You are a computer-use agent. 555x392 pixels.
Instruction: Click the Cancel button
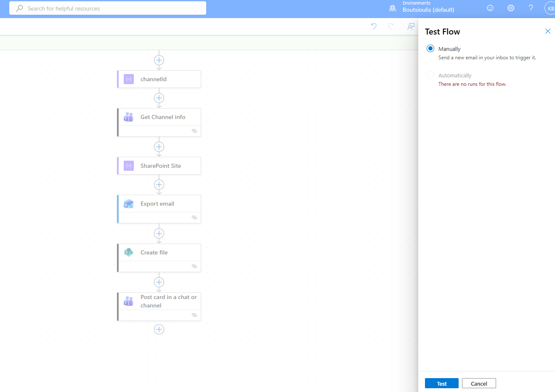coord(479,384)
